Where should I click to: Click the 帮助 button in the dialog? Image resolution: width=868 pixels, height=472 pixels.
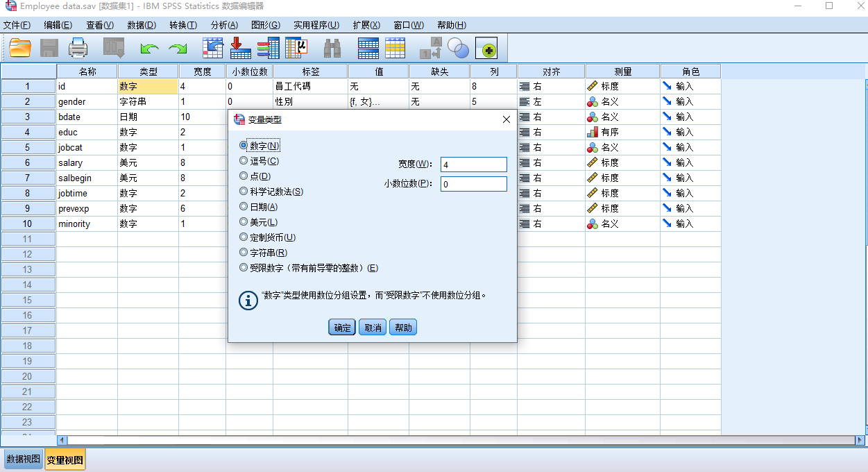tap(402, 327)
